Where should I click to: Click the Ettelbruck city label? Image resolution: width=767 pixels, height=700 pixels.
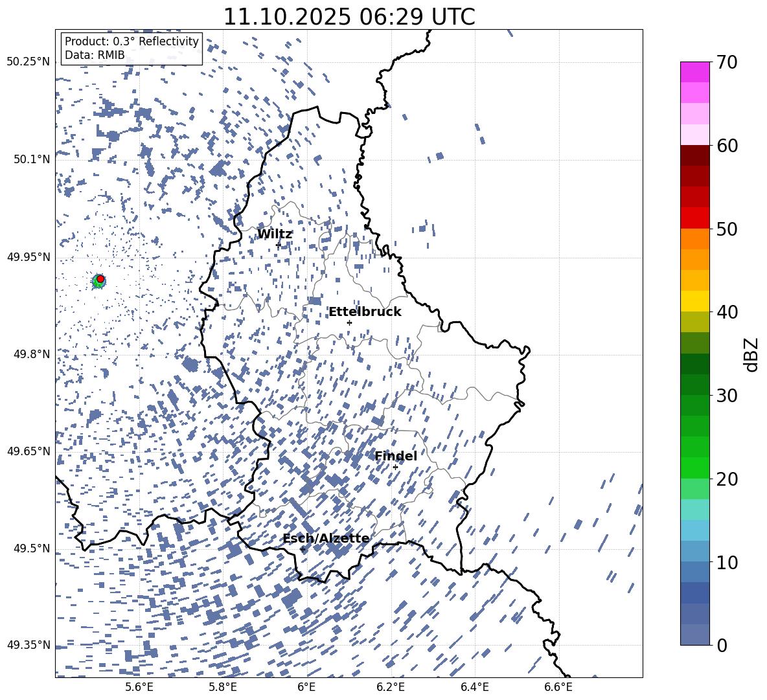[x=365, y=311]
